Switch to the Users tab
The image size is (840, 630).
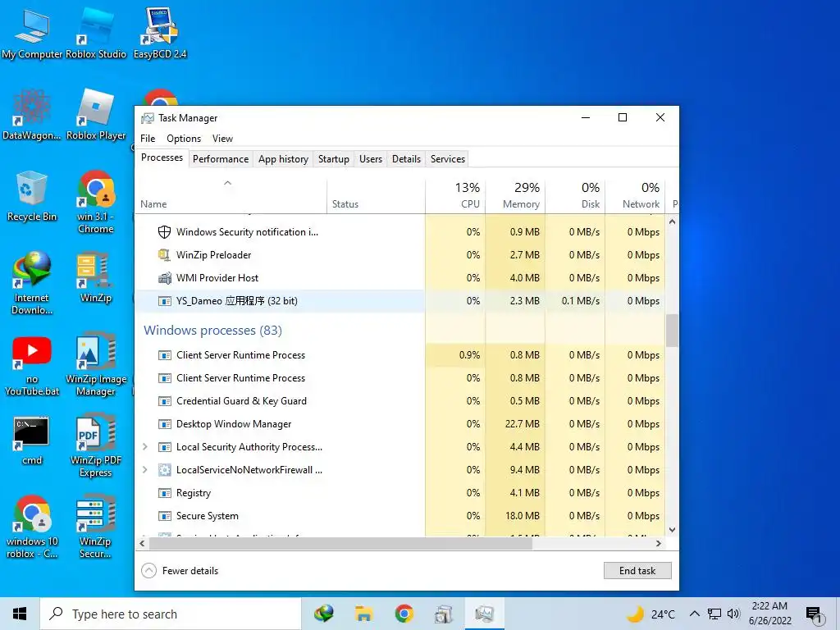click(371, 159)
